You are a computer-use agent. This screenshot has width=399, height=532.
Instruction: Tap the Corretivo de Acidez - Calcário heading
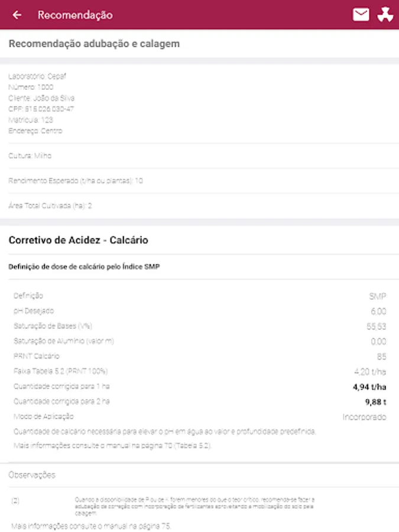point(78,240)
